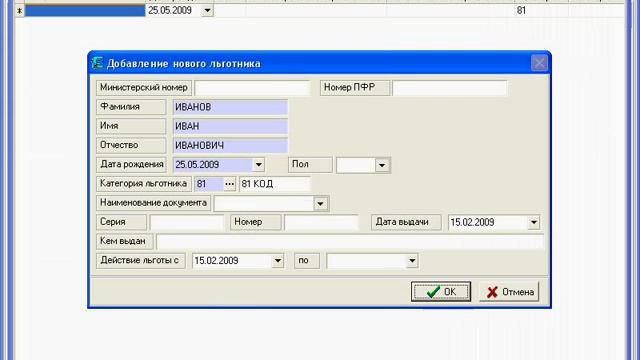The image size is (640, 360).
Task: Click the Номер ПФР label
Action: point(355,88)
